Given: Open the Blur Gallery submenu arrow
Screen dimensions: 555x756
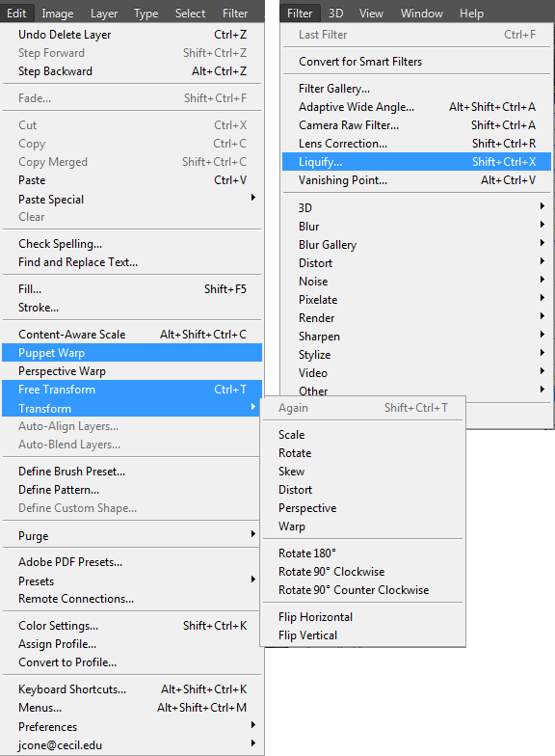Looking at the screenshot, I should 542,243.
